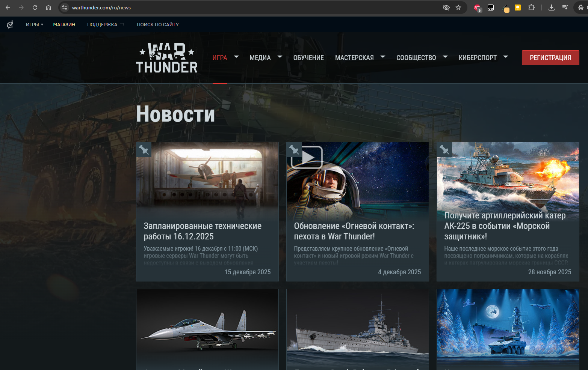Image resolution: width=588 pixels, height=370 pixels.
Task: Go back to the previous page
Action: coord(8,8)
